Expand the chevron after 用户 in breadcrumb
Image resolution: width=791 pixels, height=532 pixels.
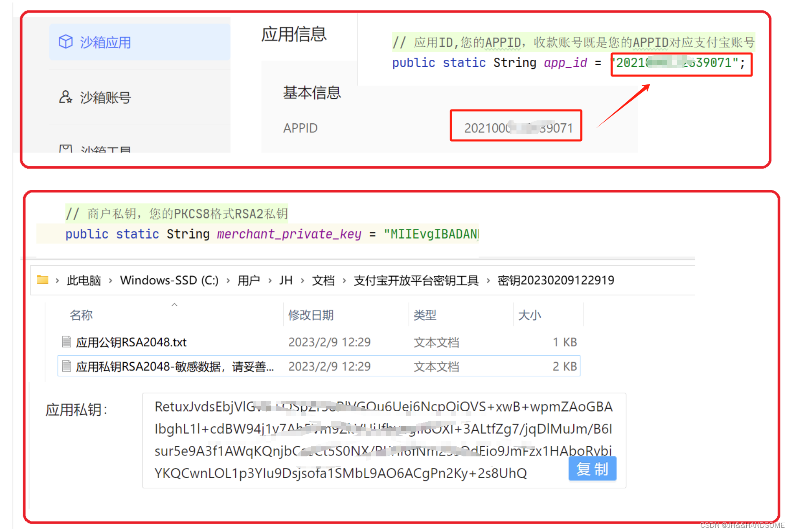(x=270, y=280)
